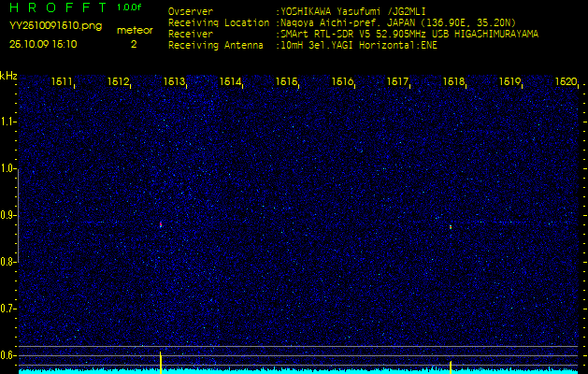Viewport: 588px width, 374px height.
Task: Click the 25.10.09 15:10 timestamp
Action: (43, 44)
